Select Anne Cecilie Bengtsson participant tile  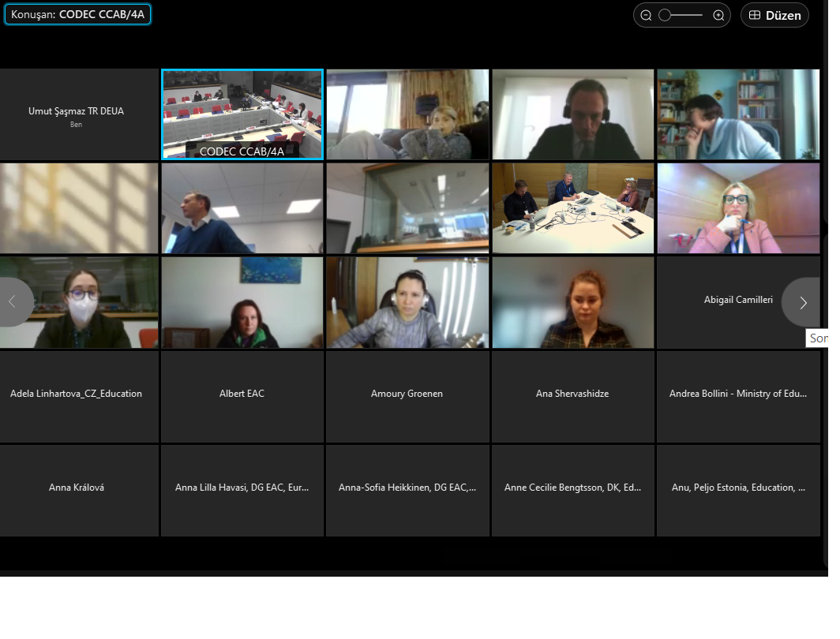coord(572,490)
